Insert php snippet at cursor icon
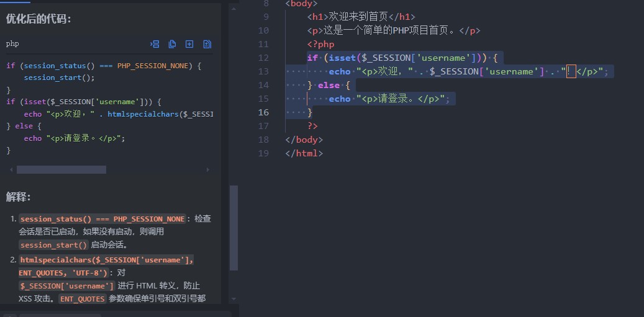The height and width of the screenshot is (317, 644). 155,44
